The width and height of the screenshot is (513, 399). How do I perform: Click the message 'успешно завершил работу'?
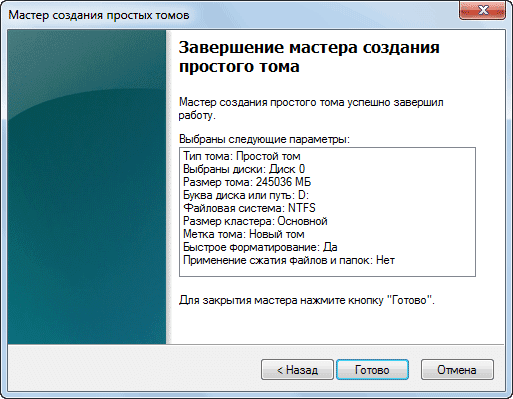tap(311, 109)
